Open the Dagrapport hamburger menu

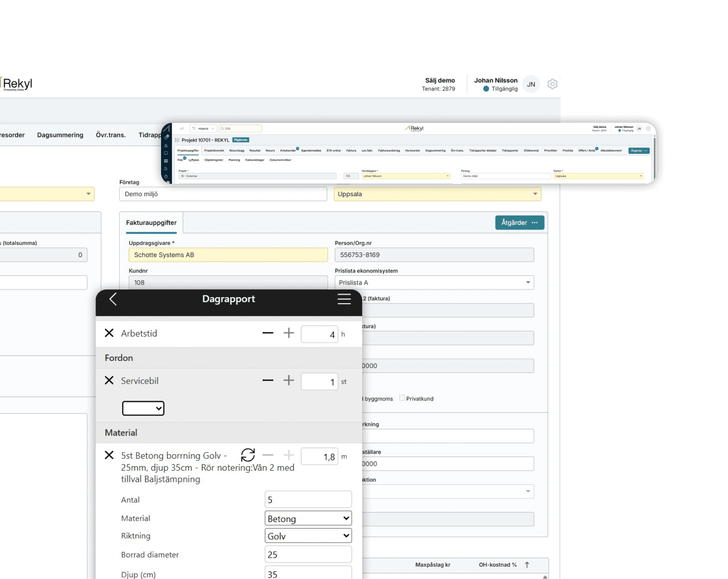(x=344, y=299)
